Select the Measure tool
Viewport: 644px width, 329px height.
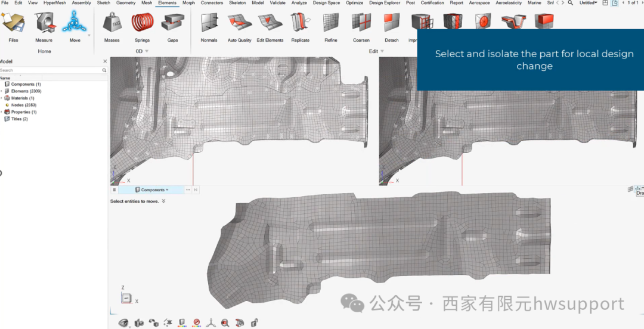point(44,26)
